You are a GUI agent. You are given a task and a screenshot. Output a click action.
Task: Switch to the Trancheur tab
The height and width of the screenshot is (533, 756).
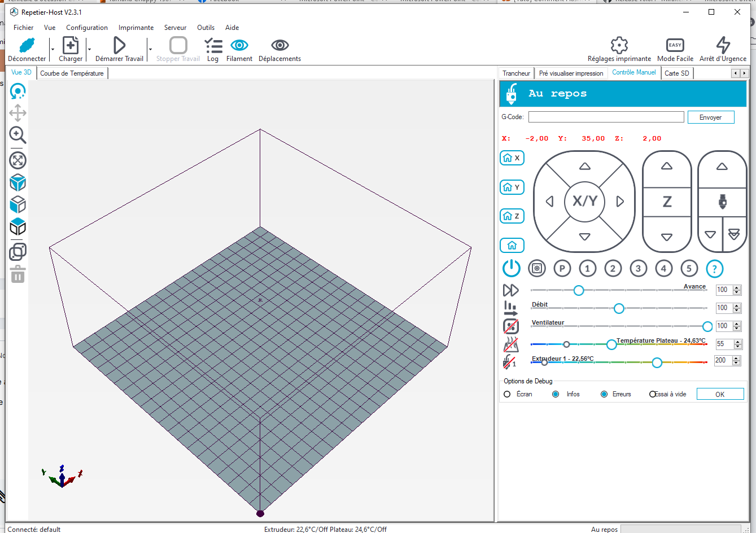(x=517, y=73)
